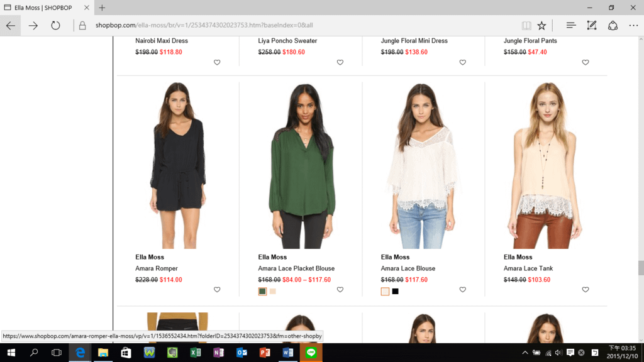Choose black swatch for Amara Lace Blouse
644x362 pixels.
395,292
